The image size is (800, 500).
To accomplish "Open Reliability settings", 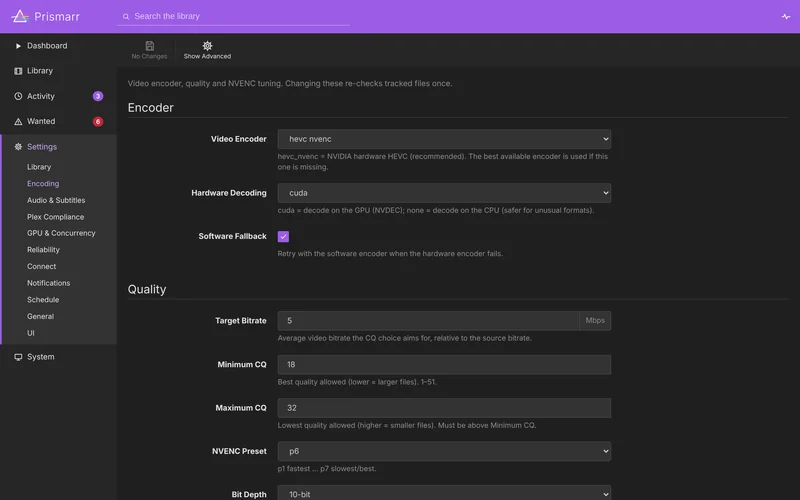I will click(x=43, y=250).
